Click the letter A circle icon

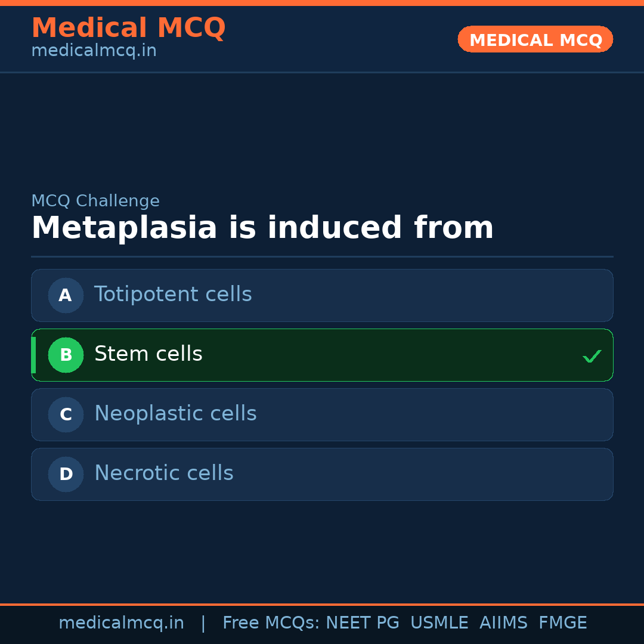pyautogui.click(x=66, y=295)
